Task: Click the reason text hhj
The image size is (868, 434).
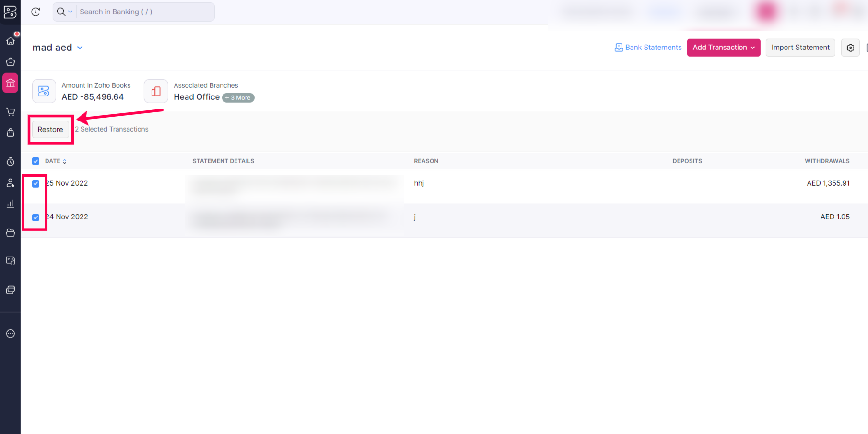Action: click(x=419, y=183)
